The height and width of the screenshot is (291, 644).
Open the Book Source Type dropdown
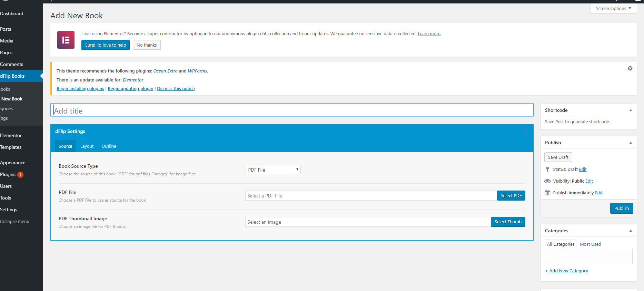(273, 169)
